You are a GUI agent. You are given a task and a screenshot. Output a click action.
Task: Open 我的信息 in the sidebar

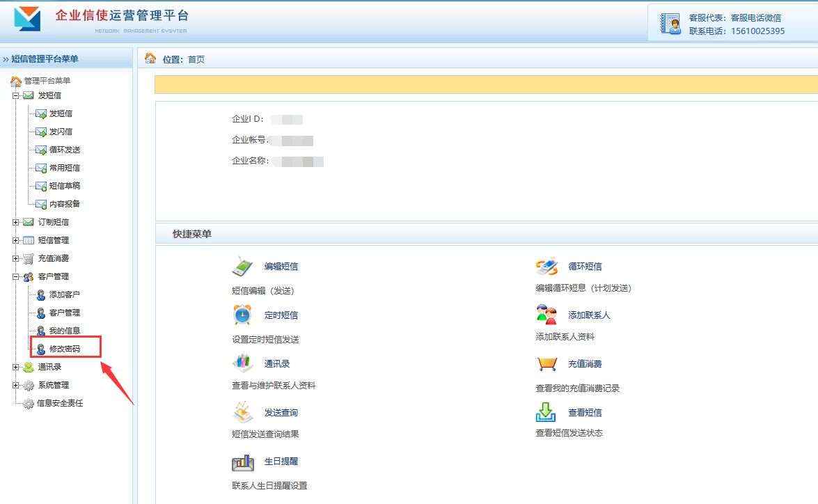click(x=65, y=331)
